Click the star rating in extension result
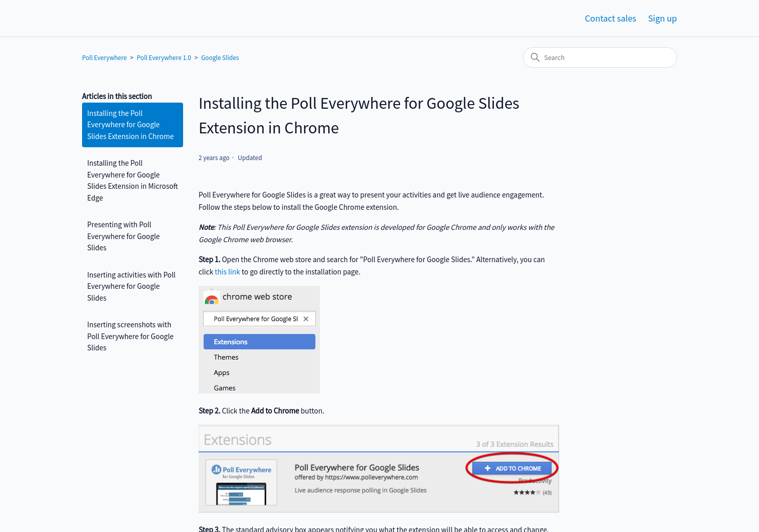759x532 pixels. (527, 492)
